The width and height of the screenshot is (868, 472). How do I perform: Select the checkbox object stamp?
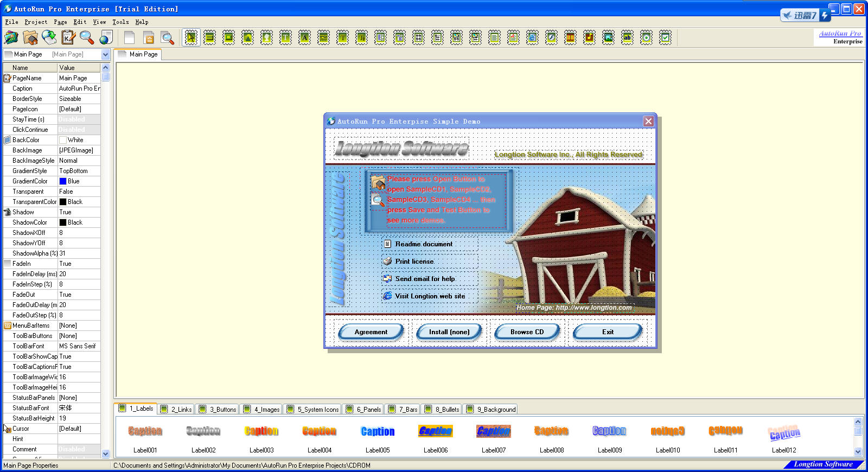click(x=666, y=37)
